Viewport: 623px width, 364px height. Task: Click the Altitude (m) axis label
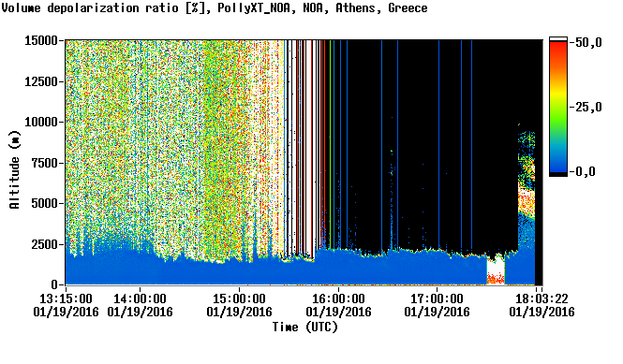tap(14, 169)
